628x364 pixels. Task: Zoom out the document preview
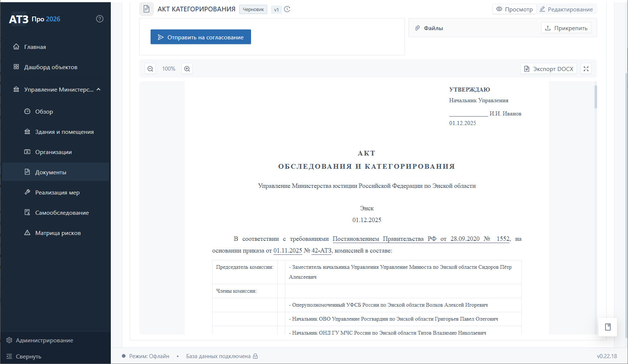tap(150, 69)
